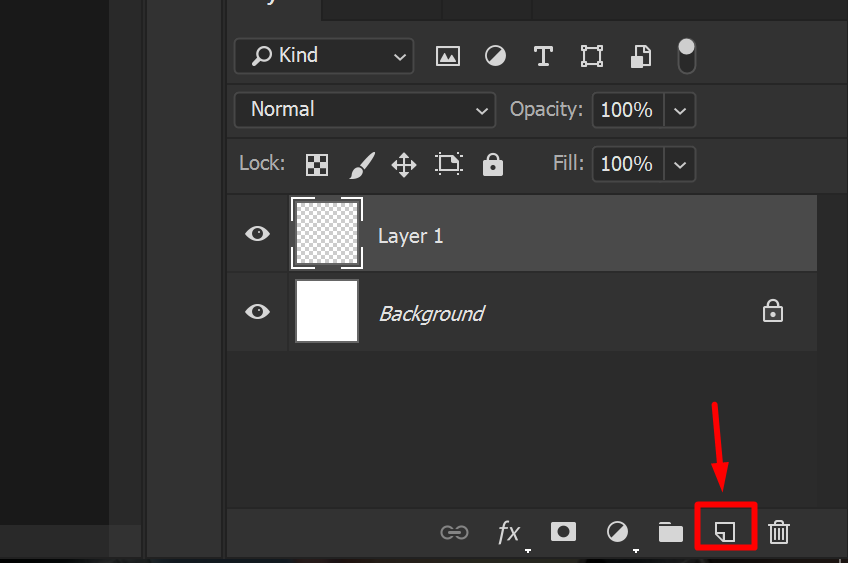Image resolution: width=848 pixels, height=563 pixels.
Task: Open the Kind filter dropdown
Action: point(323,56)
